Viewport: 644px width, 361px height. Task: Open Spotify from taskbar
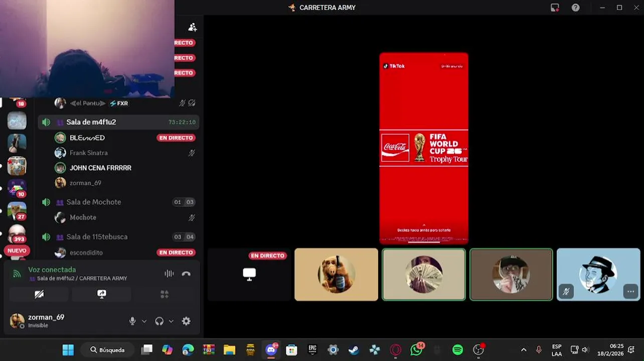click(x=457, y=350)
